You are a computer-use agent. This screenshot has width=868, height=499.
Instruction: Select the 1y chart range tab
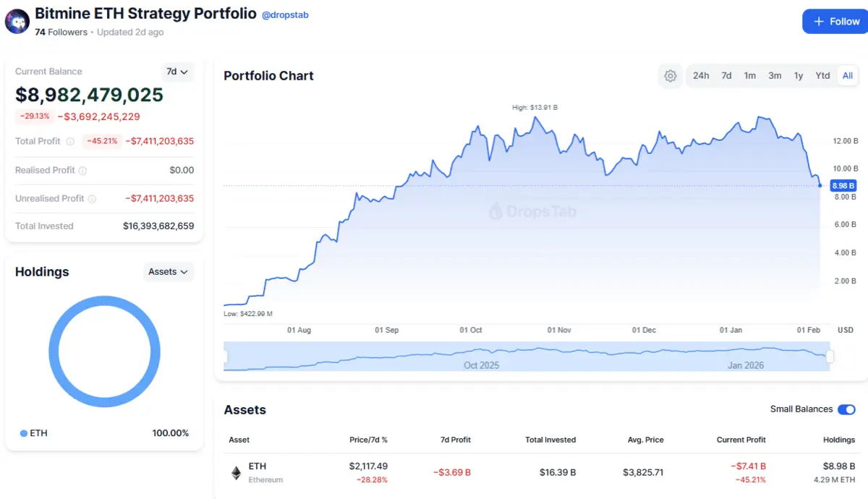(799, 76)
